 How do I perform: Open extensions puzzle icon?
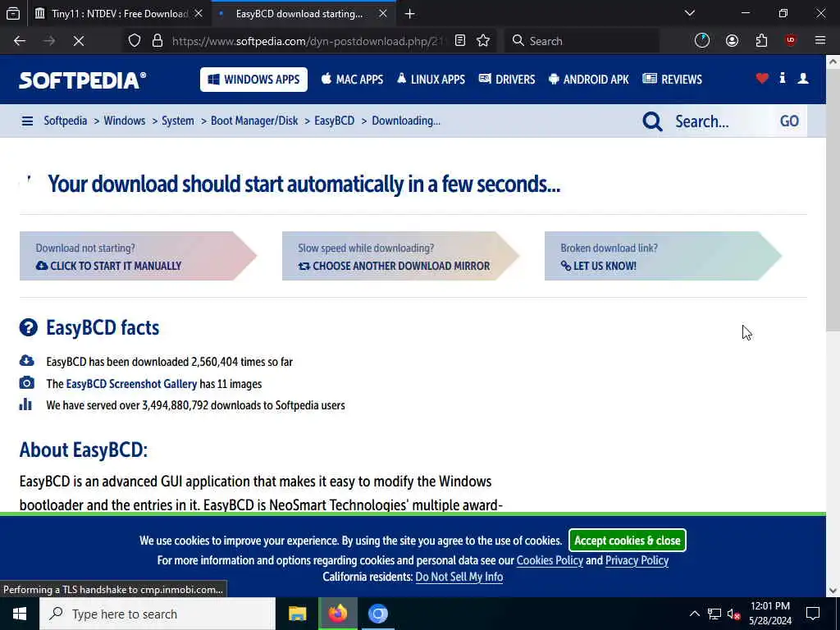pyautogui.click(x=762, y=41)
